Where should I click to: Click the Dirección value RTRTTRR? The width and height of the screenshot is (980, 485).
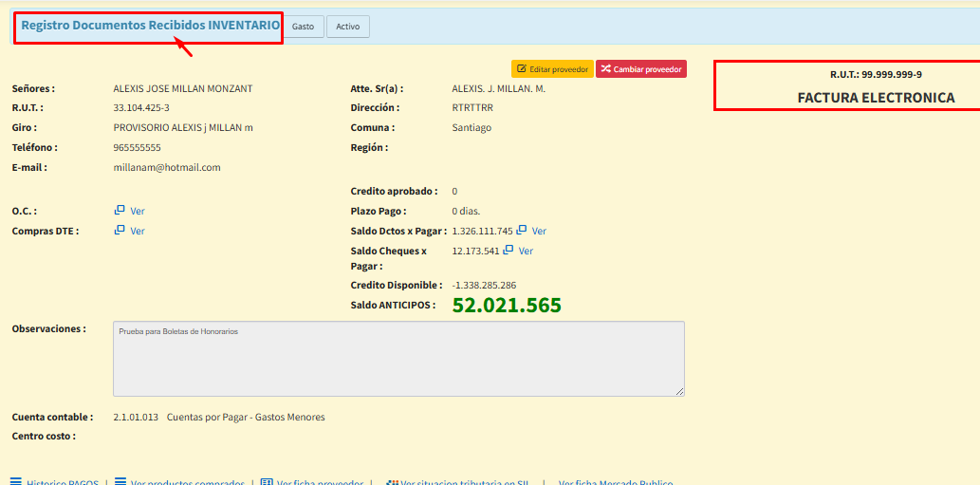[x=472, y=107]
